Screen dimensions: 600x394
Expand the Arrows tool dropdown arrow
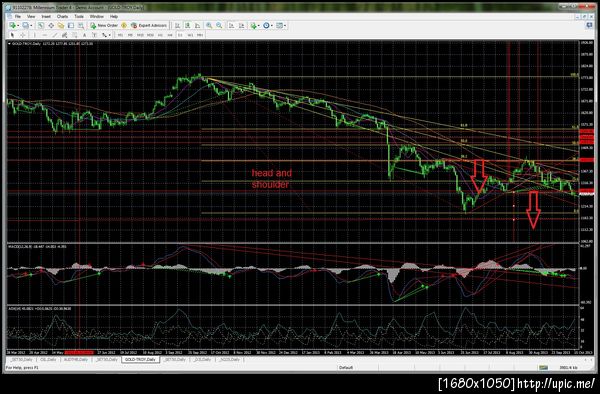click(109, 35)
